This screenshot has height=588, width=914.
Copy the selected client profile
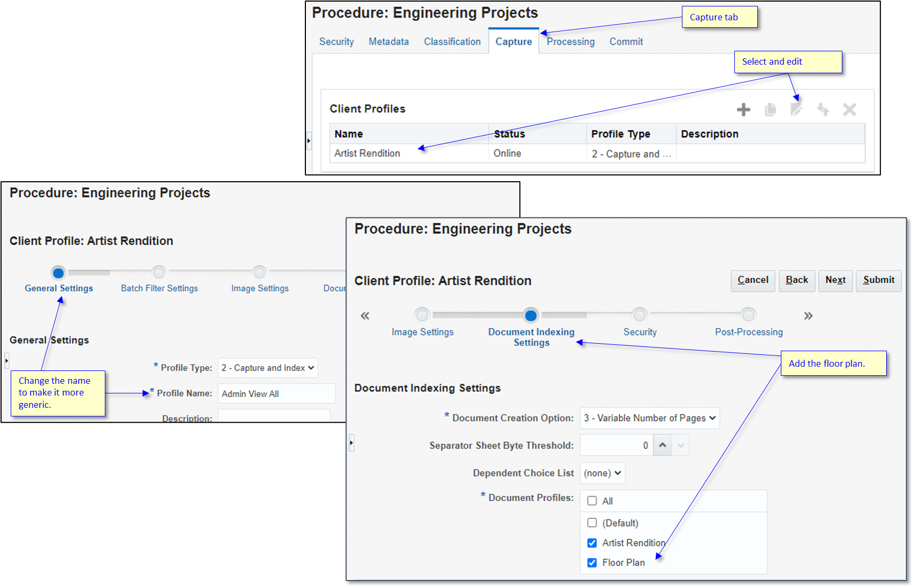[770, 110]
